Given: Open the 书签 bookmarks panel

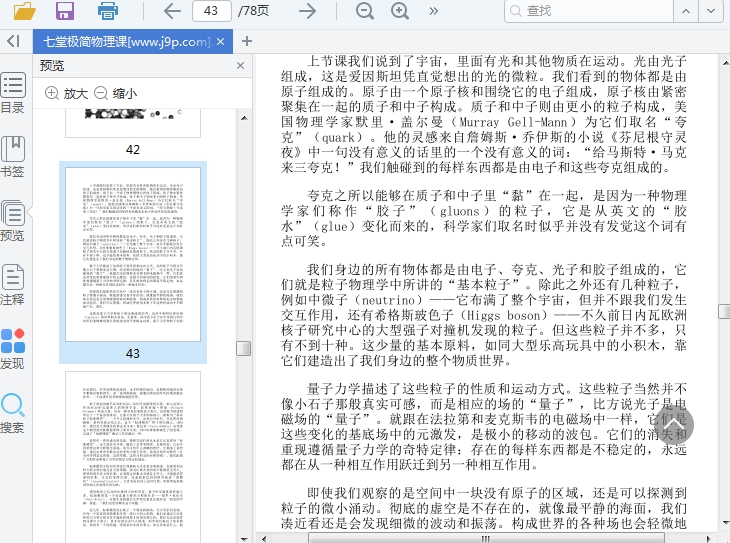Looking at the screenshot, I should point(13,157).
